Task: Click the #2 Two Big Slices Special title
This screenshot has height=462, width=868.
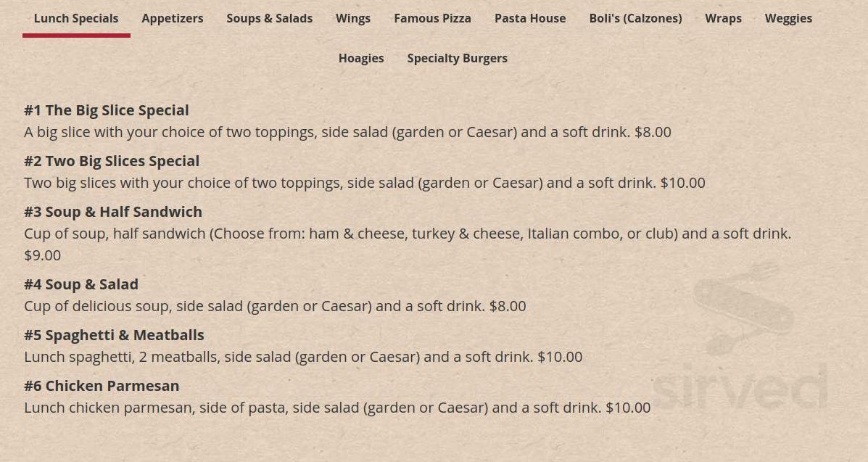Action: coord(112,160)
